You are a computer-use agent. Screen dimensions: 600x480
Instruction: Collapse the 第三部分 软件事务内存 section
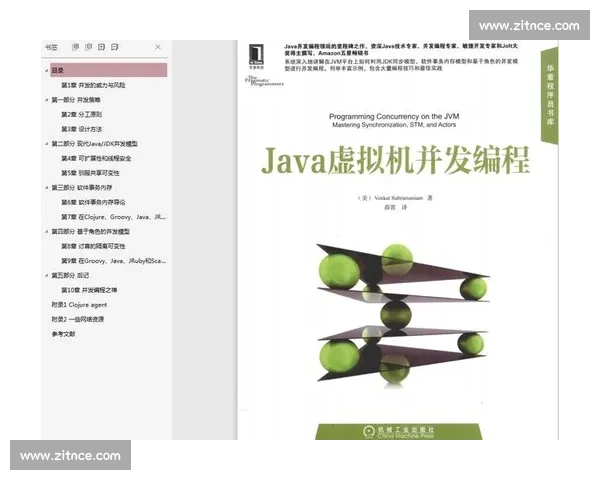tap(46, 187)
